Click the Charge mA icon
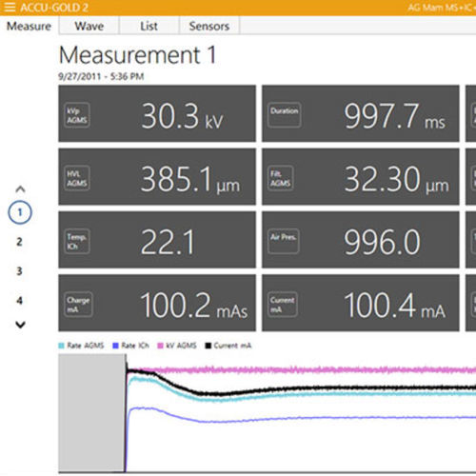The height and width of the screenshot is (476, 476). [x=78, y=305]
